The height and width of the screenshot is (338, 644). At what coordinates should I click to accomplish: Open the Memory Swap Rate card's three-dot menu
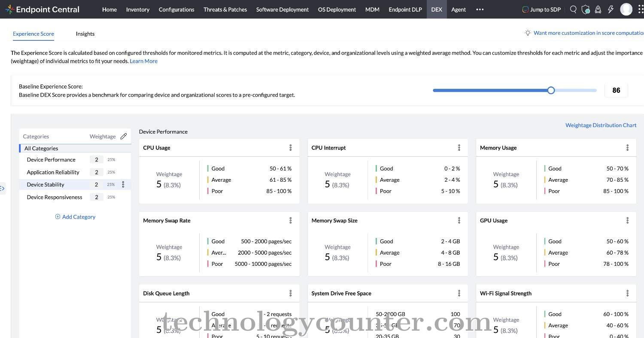(x=291, y=220)
